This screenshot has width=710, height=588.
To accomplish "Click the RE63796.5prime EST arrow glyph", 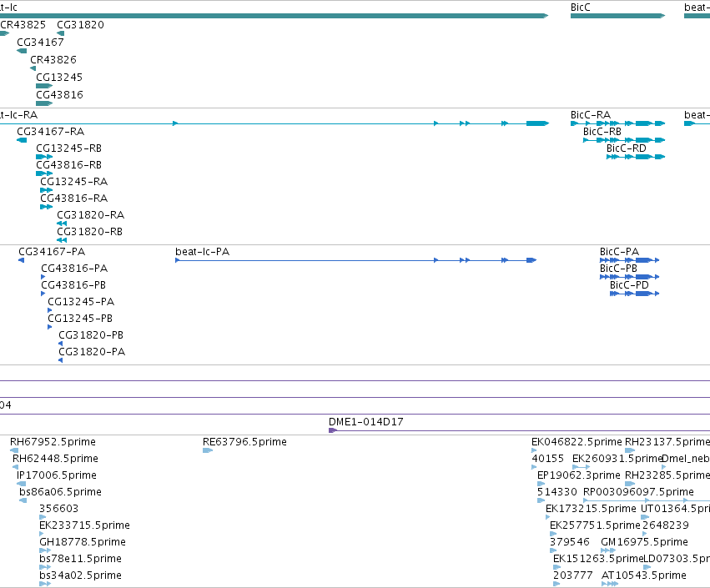I will [x=208, y=450].
